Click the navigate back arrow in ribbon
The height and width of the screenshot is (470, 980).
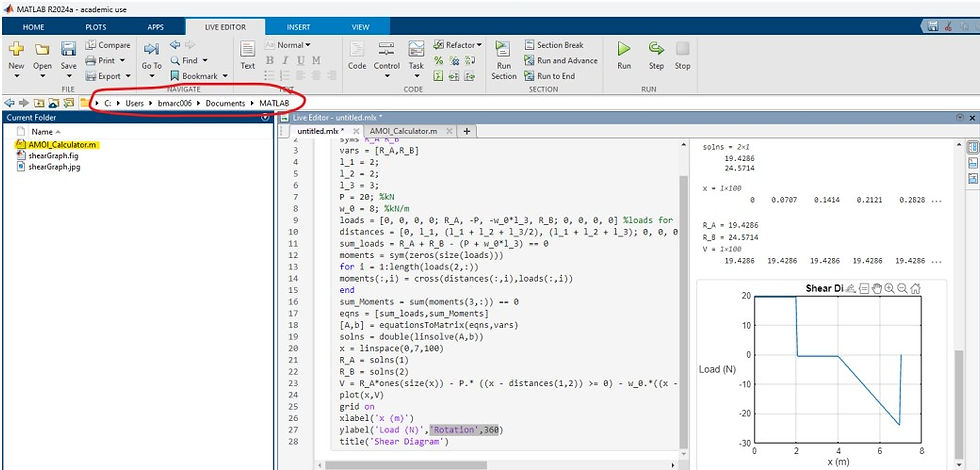click(x=175, y=45)
